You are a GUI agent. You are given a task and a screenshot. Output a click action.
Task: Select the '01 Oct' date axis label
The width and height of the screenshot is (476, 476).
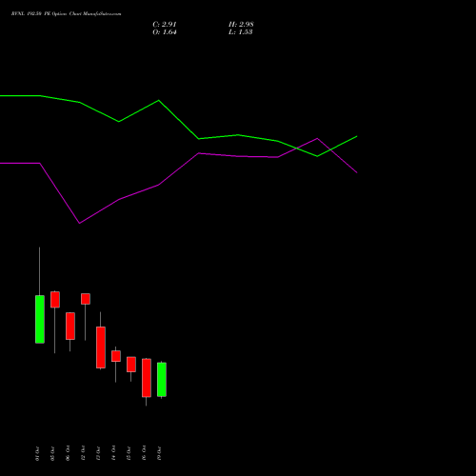coord(37,453)
